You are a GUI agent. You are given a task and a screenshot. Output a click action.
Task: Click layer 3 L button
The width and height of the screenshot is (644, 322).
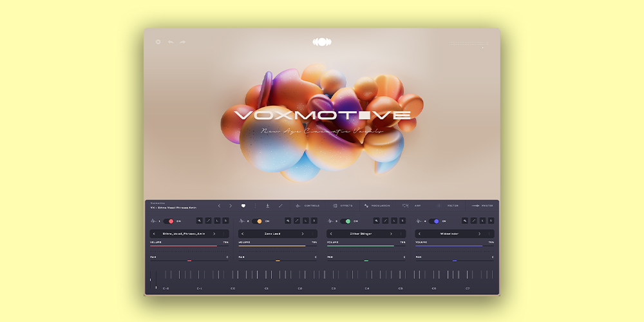click(394, 220)
